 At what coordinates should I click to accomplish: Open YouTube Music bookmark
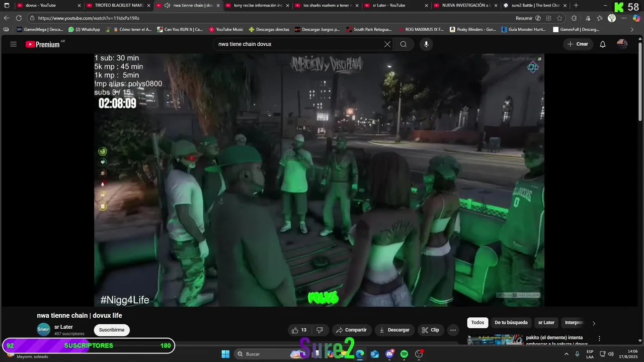(226, 30)
